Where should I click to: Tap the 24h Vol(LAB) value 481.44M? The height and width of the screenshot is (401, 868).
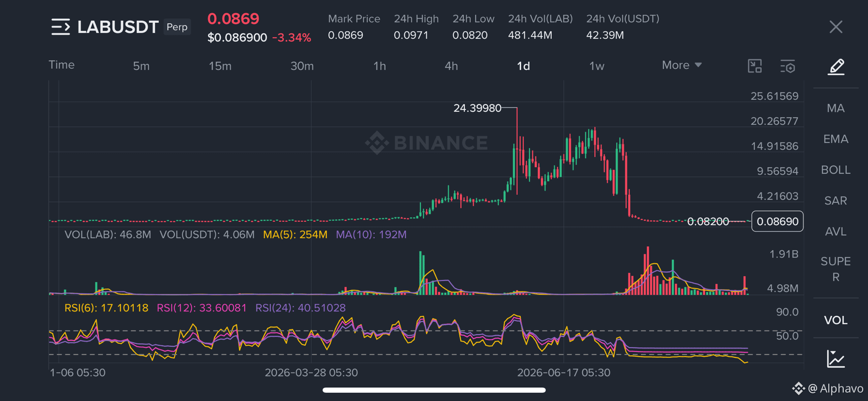(x=530, y=35)
